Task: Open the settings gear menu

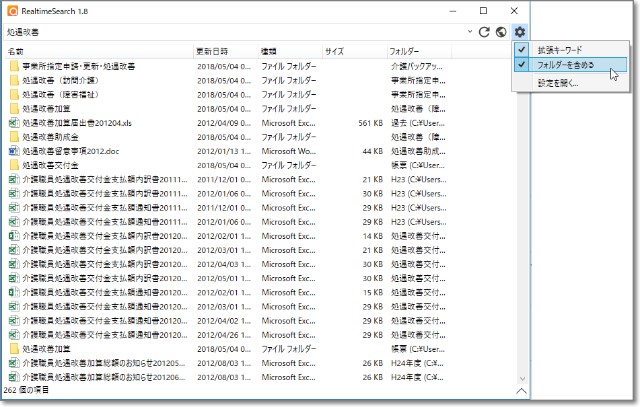Action: tap(518, 32)
